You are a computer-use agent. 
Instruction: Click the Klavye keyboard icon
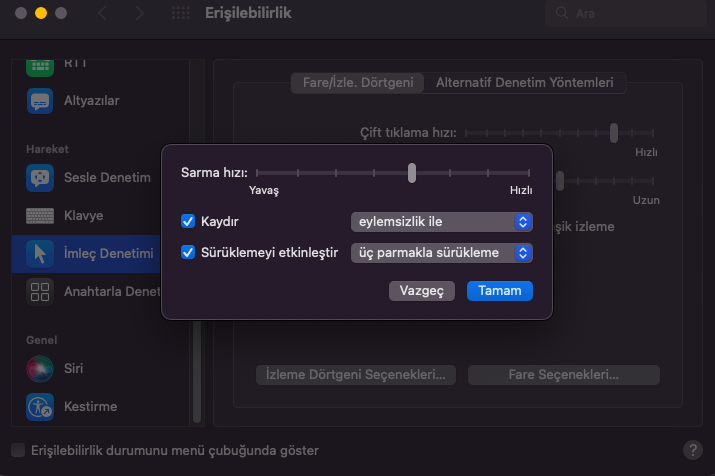point(40,216)
